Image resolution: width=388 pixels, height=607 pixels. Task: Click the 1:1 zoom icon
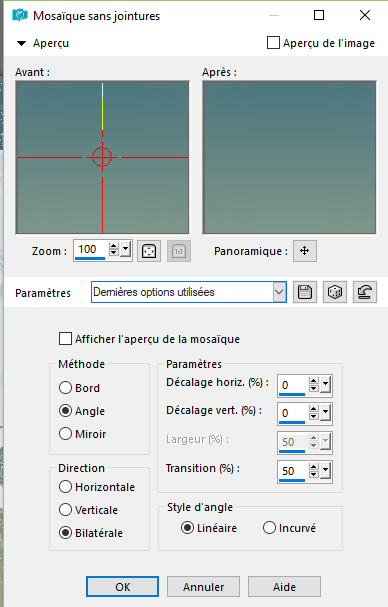tap(179, 251)
